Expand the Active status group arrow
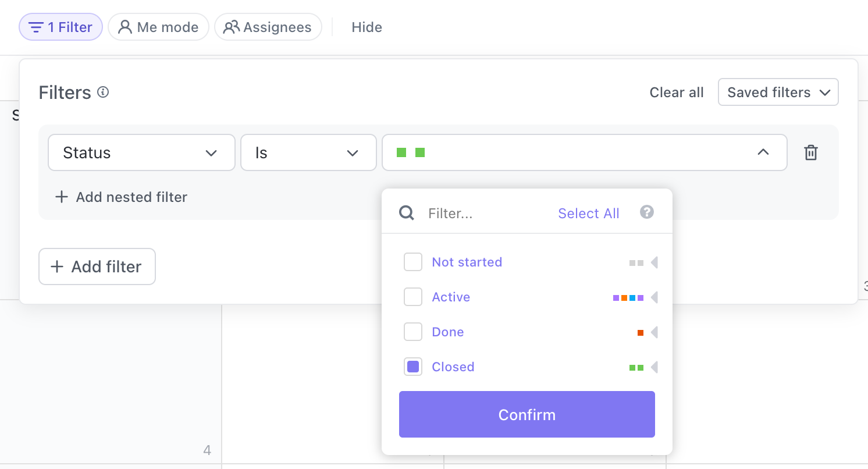The image size is (868, 469). click(x=654, y=298)
